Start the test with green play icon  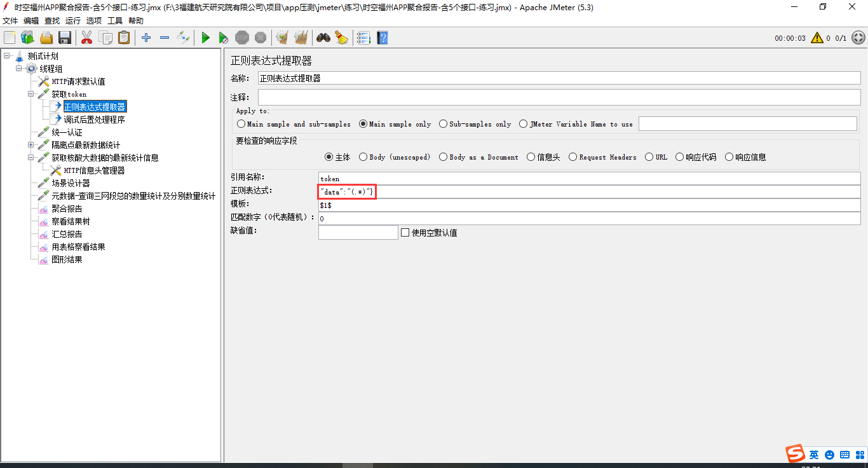[x=205, y=38]
